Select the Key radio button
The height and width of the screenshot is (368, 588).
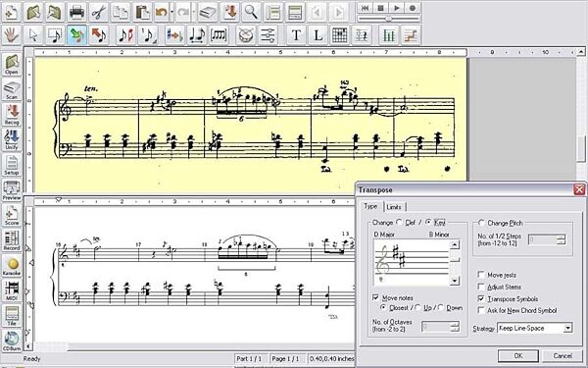428,223
